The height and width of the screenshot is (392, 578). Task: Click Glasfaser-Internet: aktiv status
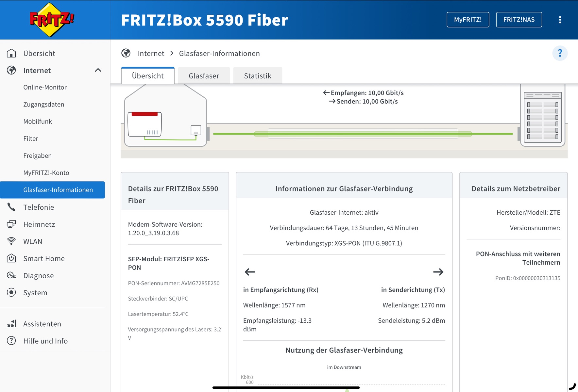point(344,212)
